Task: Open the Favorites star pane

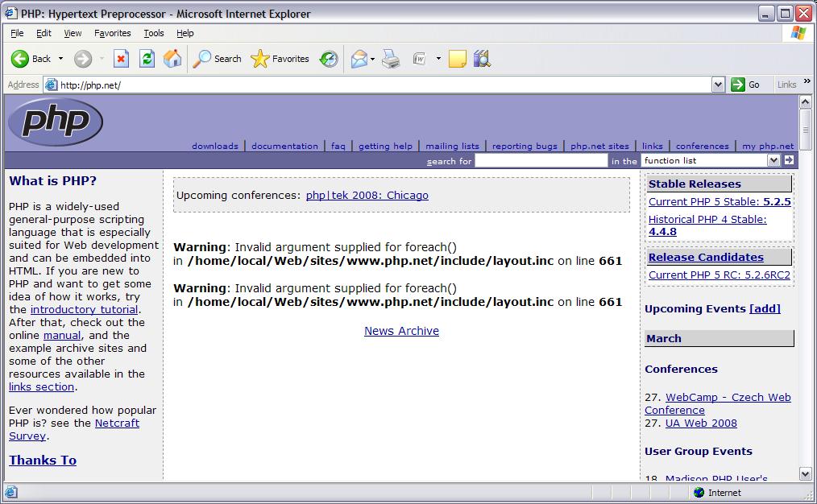Action: (280, 59)
